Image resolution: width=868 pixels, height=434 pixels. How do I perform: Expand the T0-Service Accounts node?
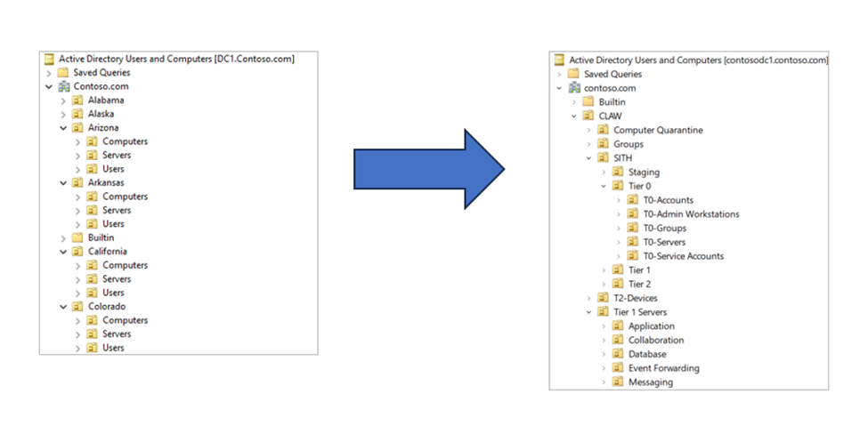click(x=619, y=256)
